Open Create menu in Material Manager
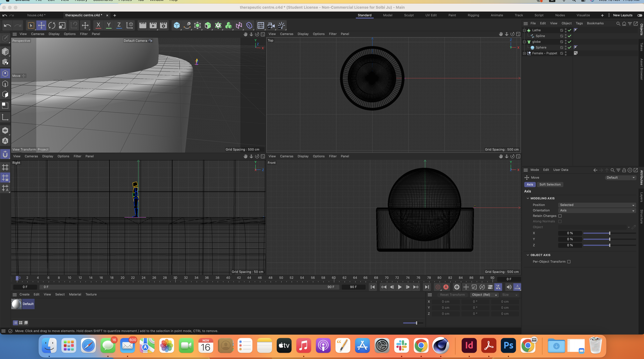This screenshot has height=359, width=644. tap(24, 294)
